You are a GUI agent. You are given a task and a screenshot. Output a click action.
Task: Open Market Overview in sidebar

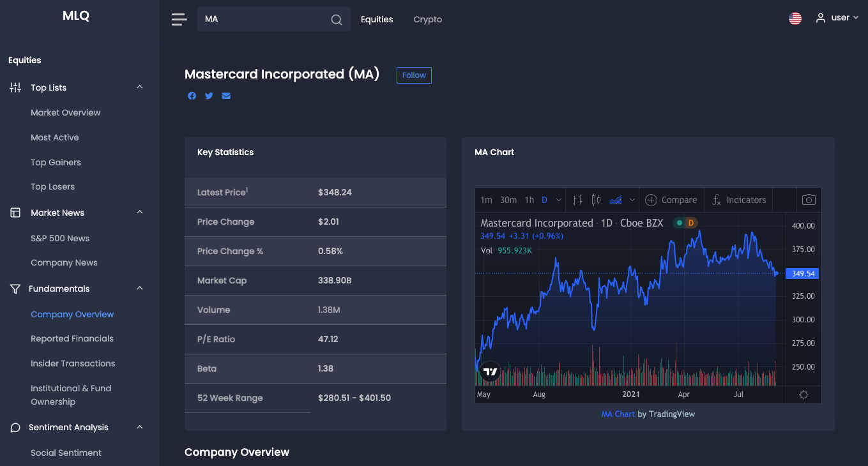pos(66,112)
